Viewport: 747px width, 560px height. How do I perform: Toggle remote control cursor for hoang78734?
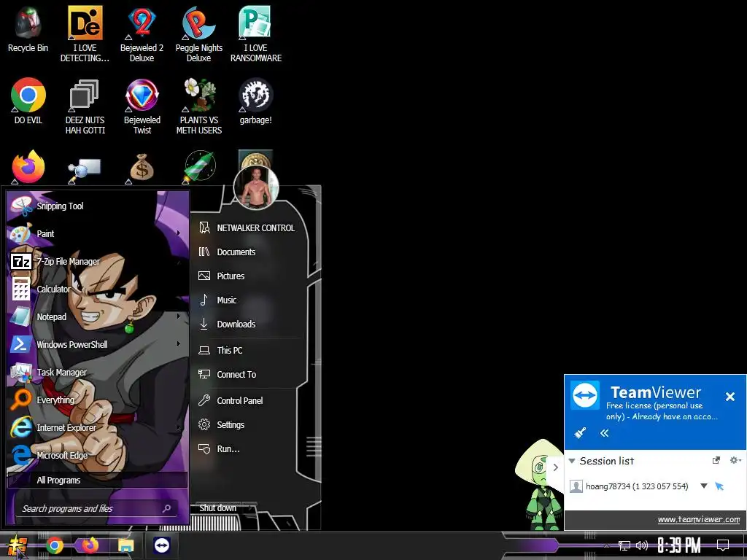pos(719,486)
